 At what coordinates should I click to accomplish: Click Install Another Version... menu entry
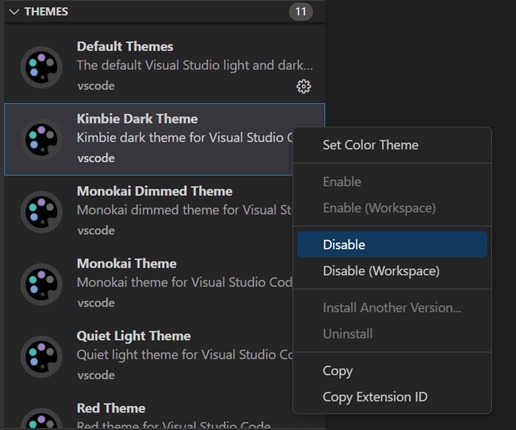point(392,307)
